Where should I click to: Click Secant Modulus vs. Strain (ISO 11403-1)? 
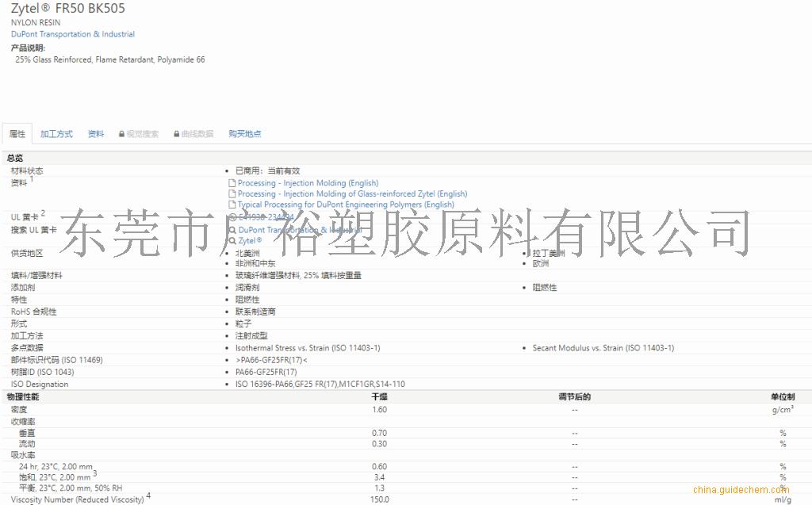(x=603, y=348)
